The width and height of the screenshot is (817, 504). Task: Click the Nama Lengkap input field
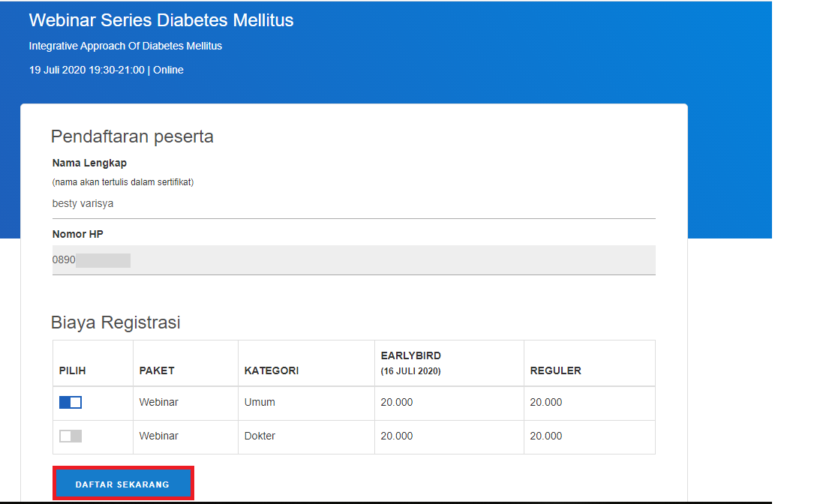coord(353,204)
